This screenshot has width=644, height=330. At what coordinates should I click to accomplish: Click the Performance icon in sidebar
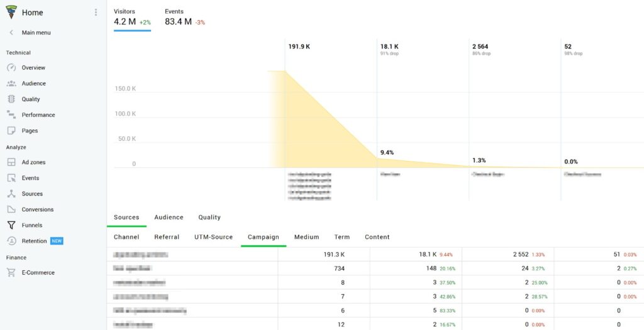click(11, 115)
